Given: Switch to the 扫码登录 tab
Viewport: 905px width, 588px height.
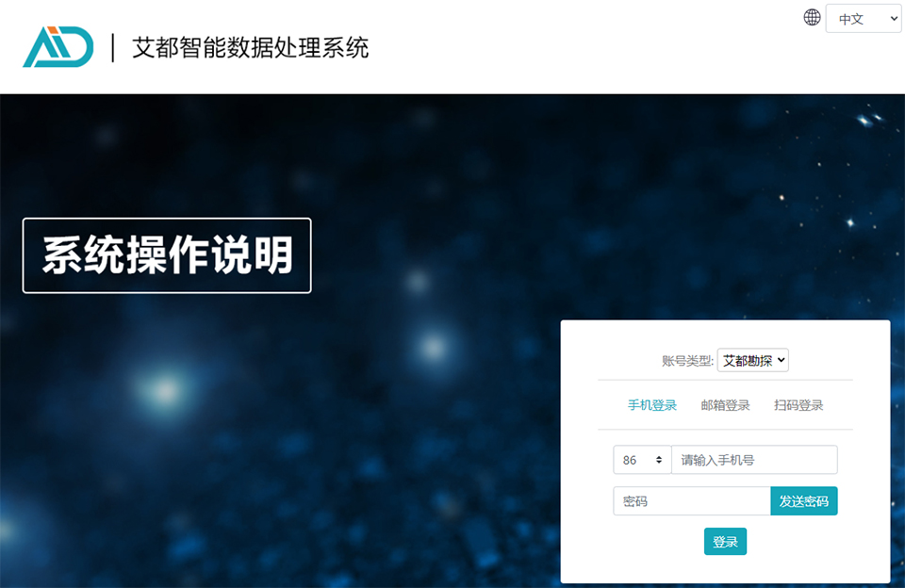Looking at the screenshot, I should click(798, 405).
